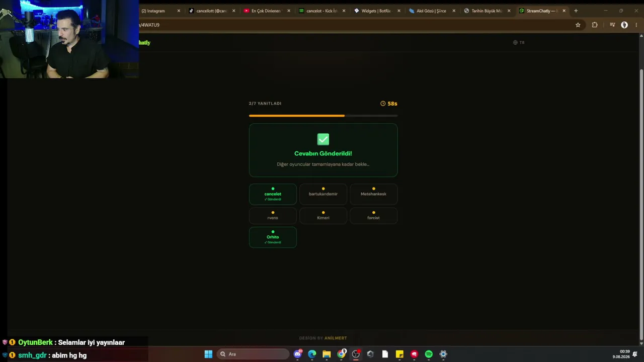Switch to the Tarihin Büyük tab
The height and width of the screenshot is (362, 644).
487,11
